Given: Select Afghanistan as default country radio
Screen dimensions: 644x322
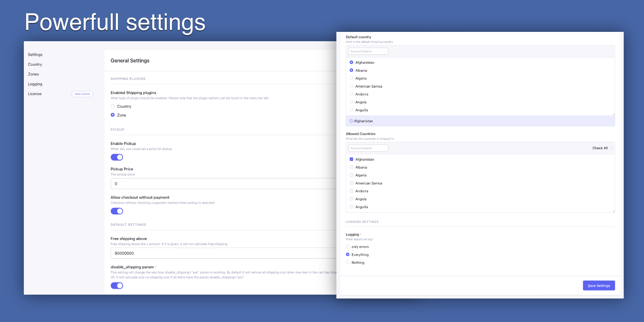Looking at the screenshot, I should coord(351,62).
